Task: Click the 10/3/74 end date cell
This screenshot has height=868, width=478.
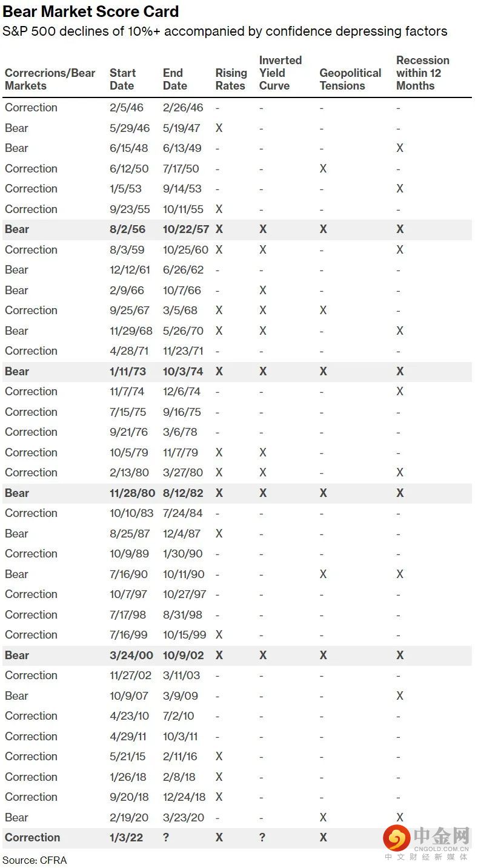Action: pos(183,372)
